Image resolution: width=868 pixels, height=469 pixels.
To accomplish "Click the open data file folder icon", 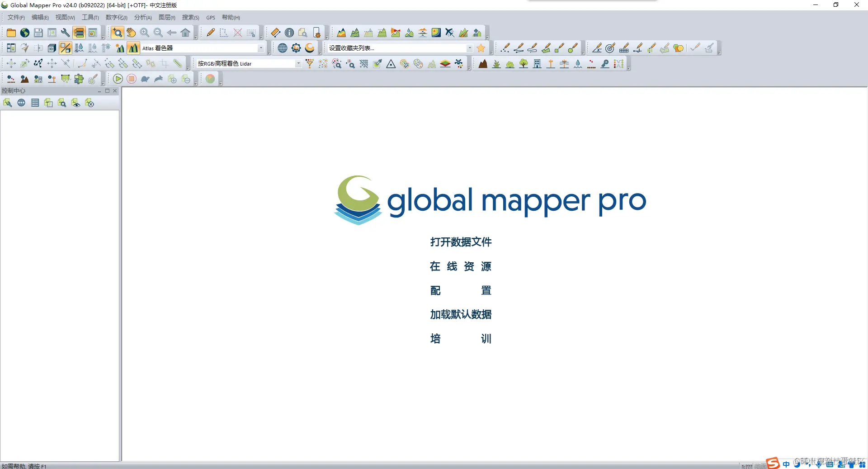I will [x=11, y=33].
